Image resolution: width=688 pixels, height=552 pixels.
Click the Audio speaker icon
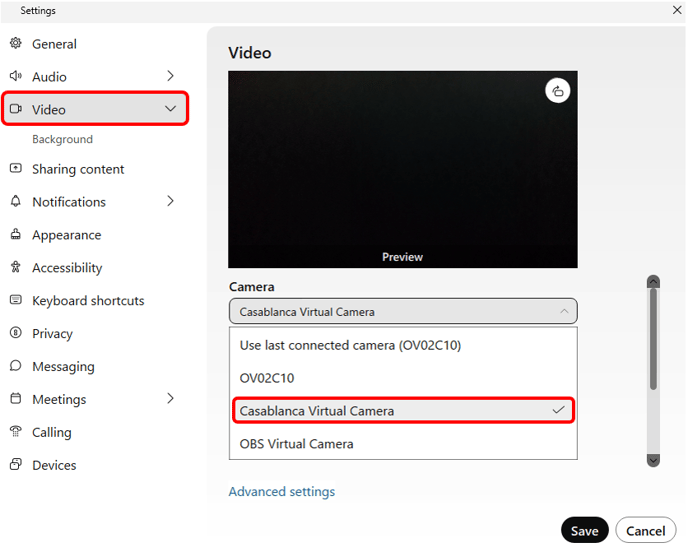coord(15,77)
